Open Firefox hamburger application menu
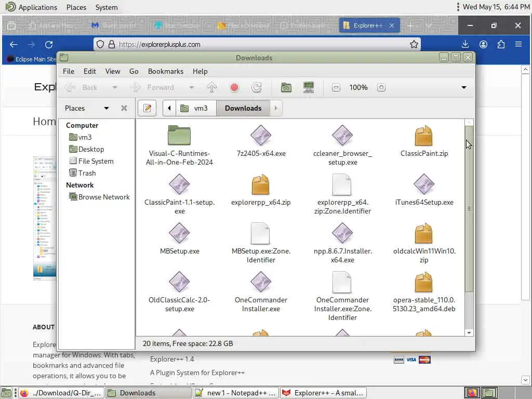 518,45
